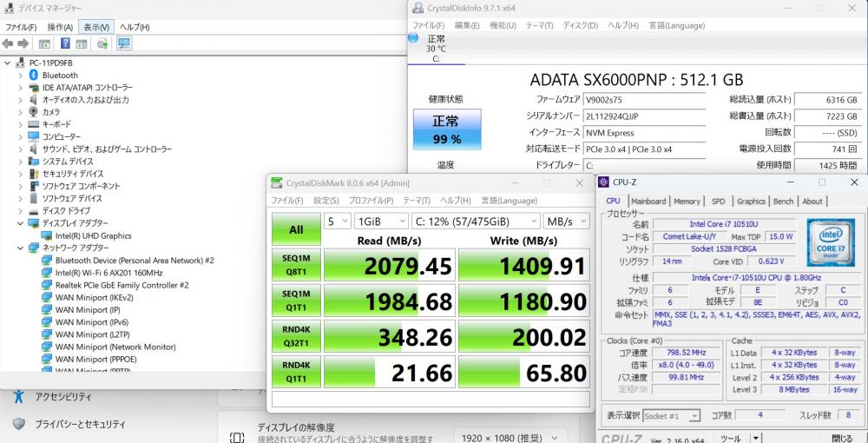
Task: Open the 表示(V) menu in Device Manager
Action: [x=97, y=27]
